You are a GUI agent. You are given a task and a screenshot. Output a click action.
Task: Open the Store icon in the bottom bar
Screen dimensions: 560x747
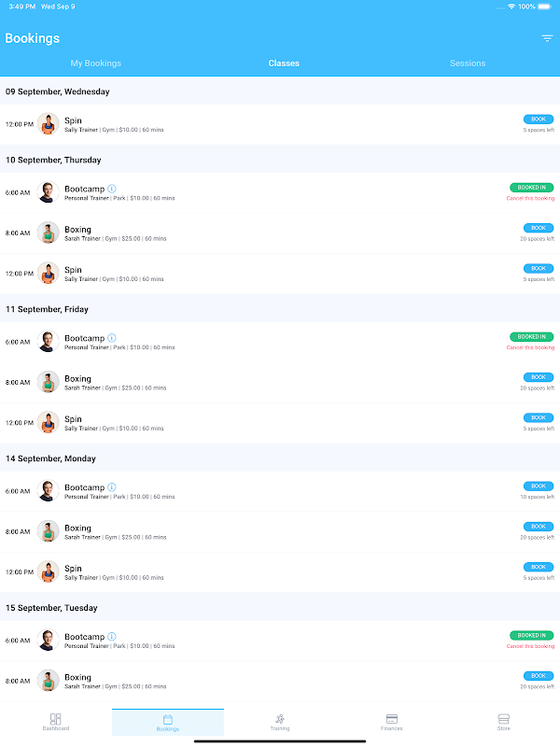504,719
